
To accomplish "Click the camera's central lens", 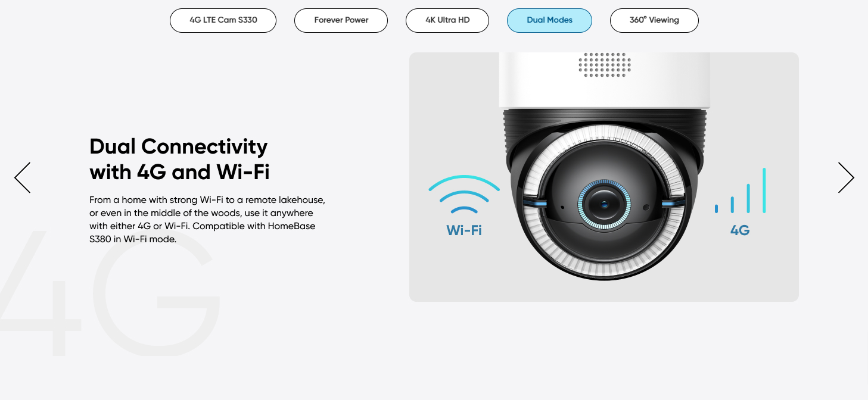I will pos(603,205).
